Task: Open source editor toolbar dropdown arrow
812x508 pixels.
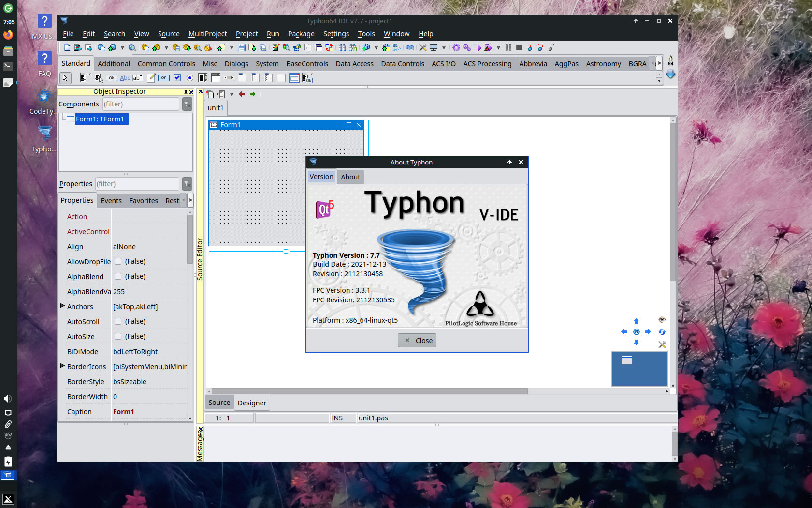Action: [x=232, y=94]
